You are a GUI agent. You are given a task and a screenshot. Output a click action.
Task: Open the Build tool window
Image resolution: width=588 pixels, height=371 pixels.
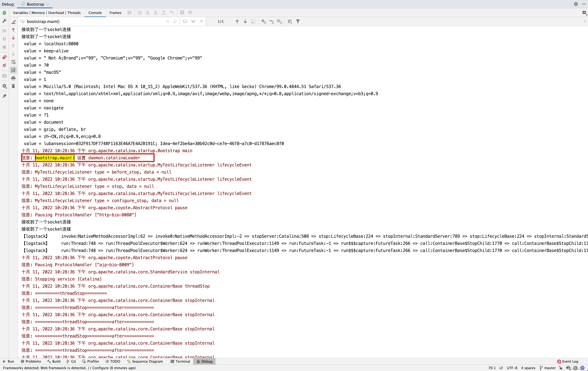54,361
